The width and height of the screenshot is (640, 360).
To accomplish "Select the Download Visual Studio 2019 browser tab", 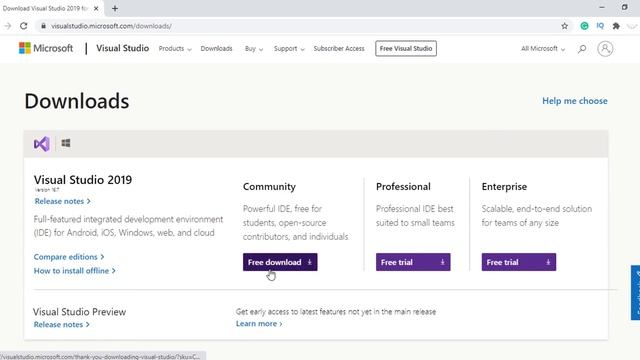I will click(51, 8).
